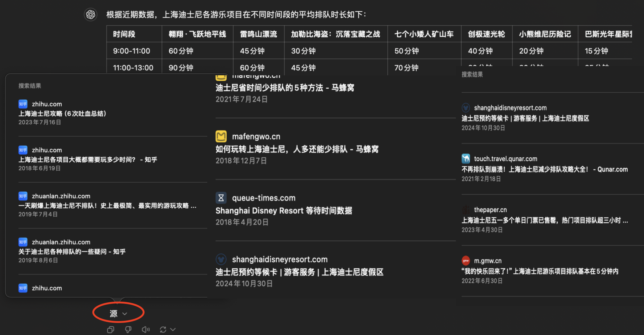Open the Zhihu 上海迪士尼攻略 (6次吐血总结) result
The width and height of the screenshot is (644, 335).
62,114
